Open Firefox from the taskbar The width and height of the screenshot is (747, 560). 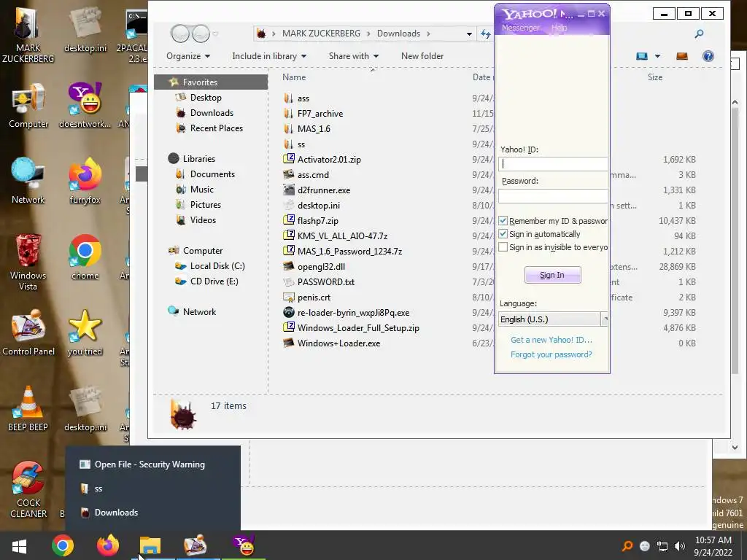click(108, 545)
